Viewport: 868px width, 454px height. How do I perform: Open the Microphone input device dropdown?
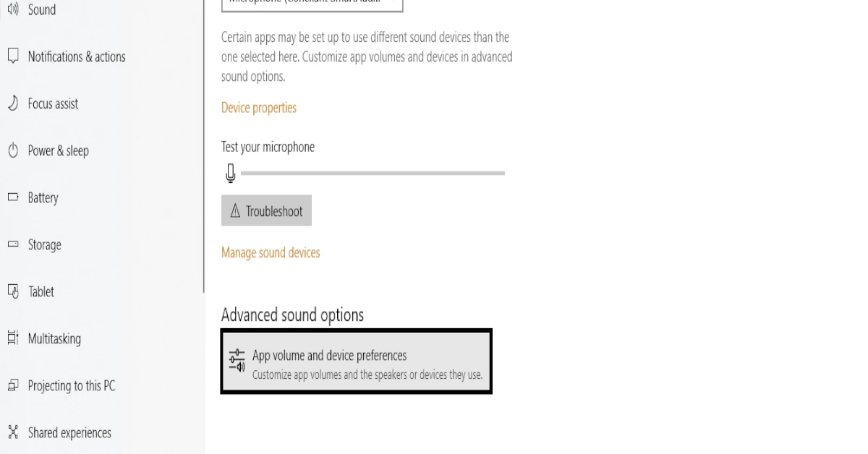click(x=312, y=4)
